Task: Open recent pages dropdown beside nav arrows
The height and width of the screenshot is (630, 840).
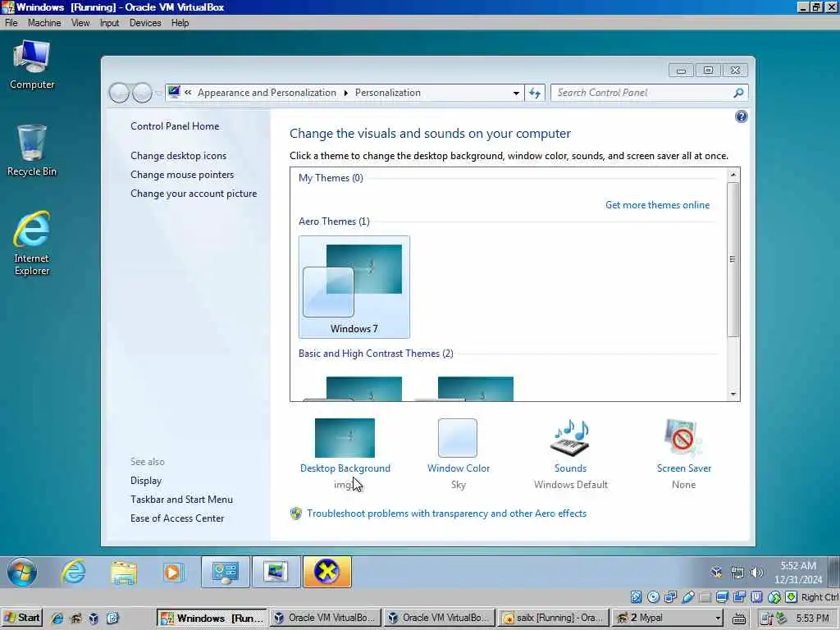Action: point(158,93)
